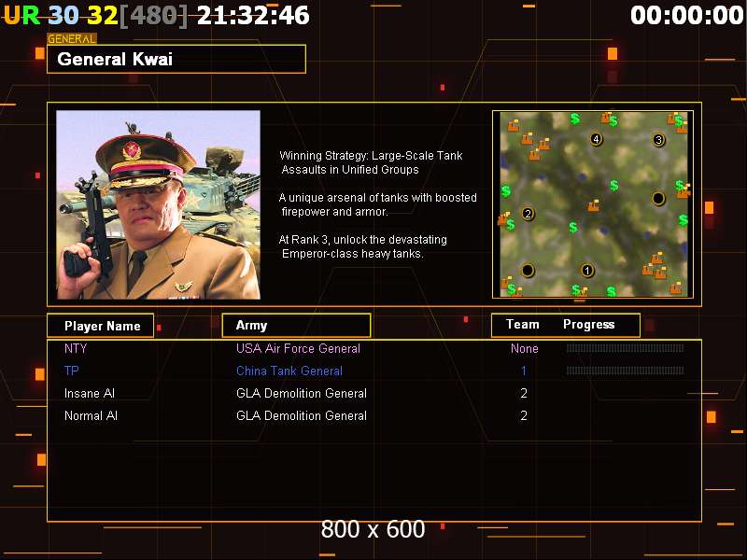Screen dimensions: 747x560
Task: Click Insane AI's team value 2
Action: pyautogui.click(x=524, y=393)
